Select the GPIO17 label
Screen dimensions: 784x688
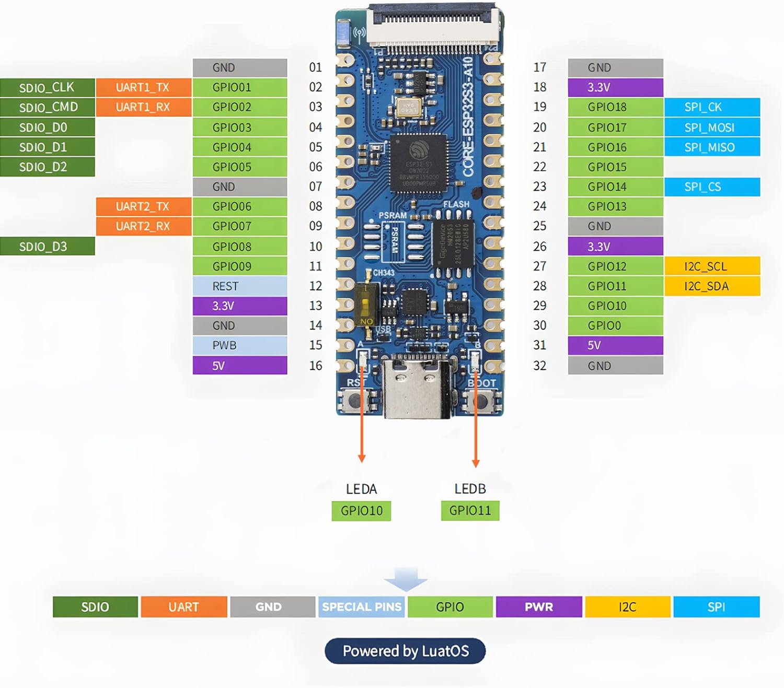pyautogui.click(x=616, y=127)
